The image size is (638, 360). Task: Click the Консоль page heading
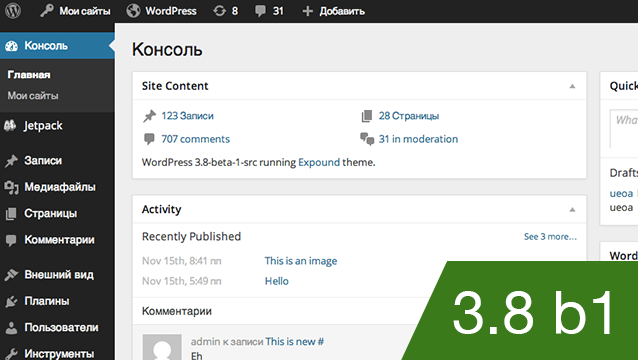167,50
